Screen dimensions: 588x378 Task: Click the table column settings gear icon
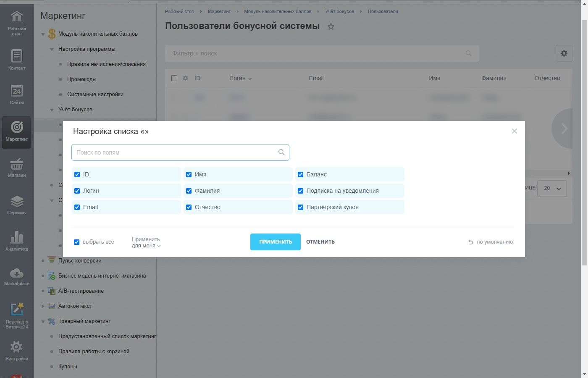(x=186, y=78)
